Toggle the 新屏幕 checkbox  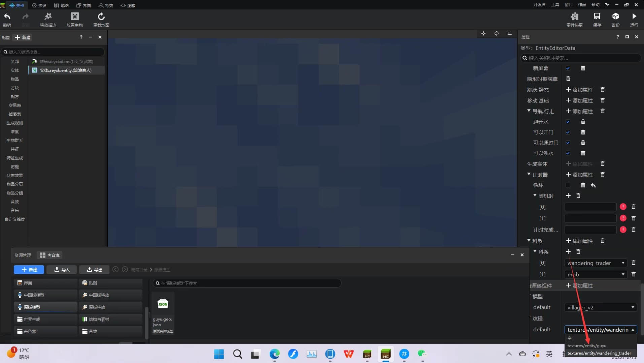pos(568,68)
